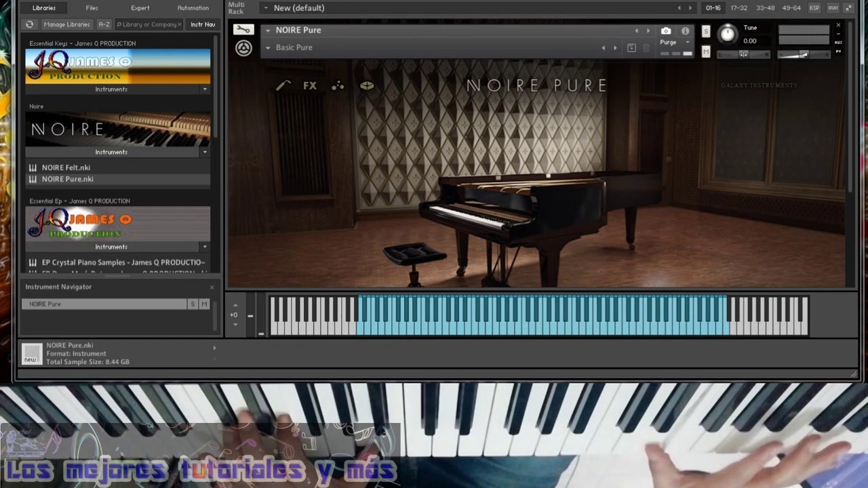
Task: Toggle PV in instrument header
Action: (x=838, y=52)
